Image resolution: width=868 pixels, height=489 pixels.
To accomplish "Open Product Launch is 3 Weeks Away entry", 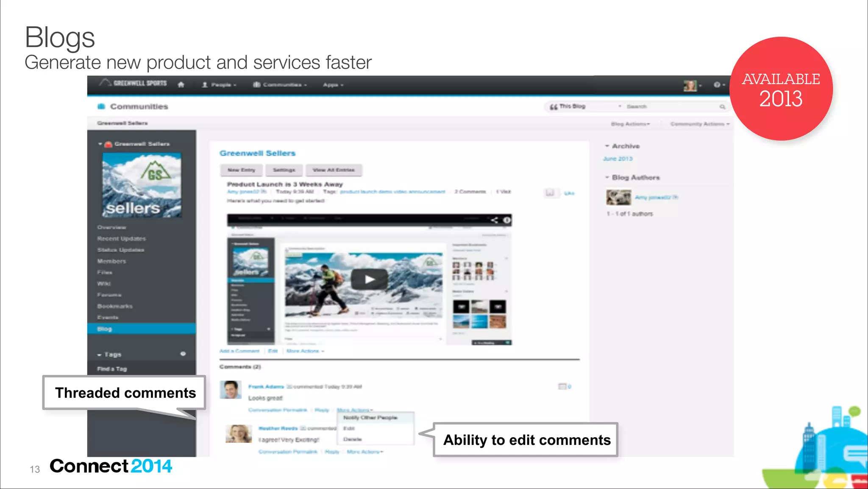I will pos(285,184).
